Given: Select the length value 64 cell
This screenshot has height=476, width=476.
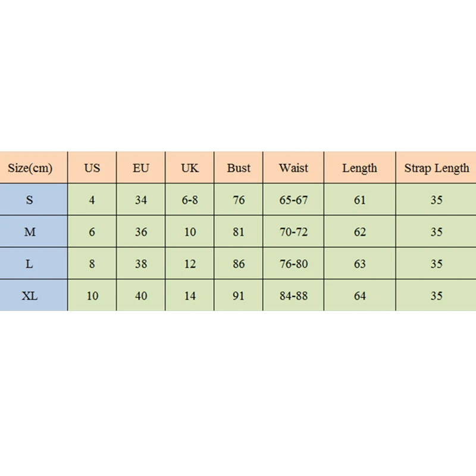Looking at the screenshot, I should 360,296.
